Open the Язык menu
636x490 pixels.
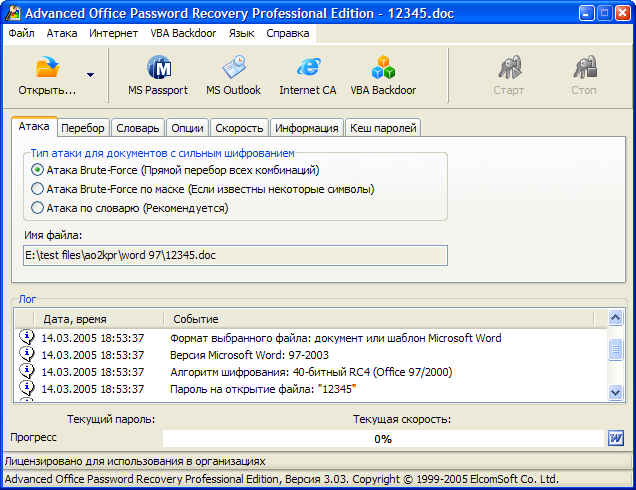(x=241, y=33)
